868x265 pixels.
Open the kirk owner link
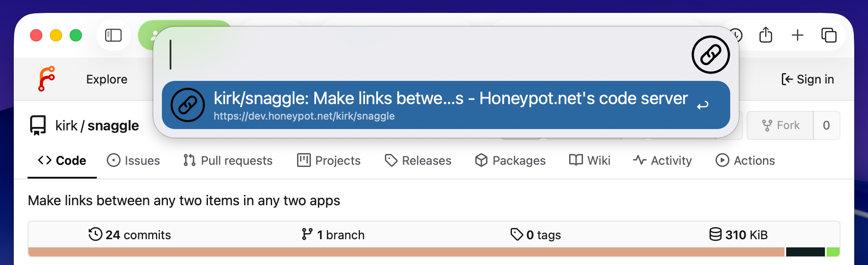66,126
